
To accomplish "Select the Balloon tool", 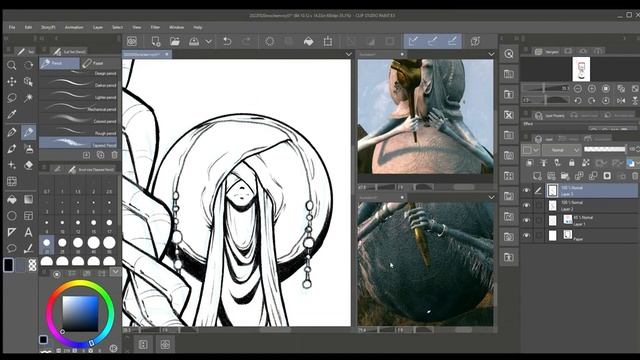I will [x=11, y=248].
